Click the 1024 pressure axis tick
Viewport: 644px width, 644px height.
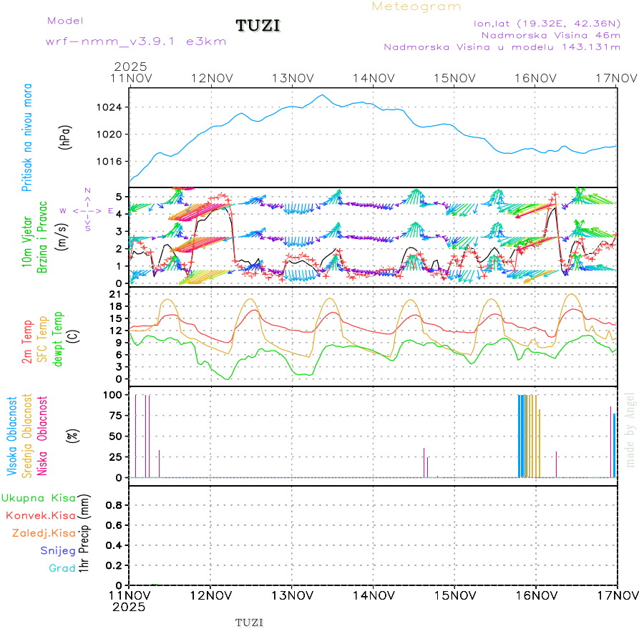(x=109, y=107)
